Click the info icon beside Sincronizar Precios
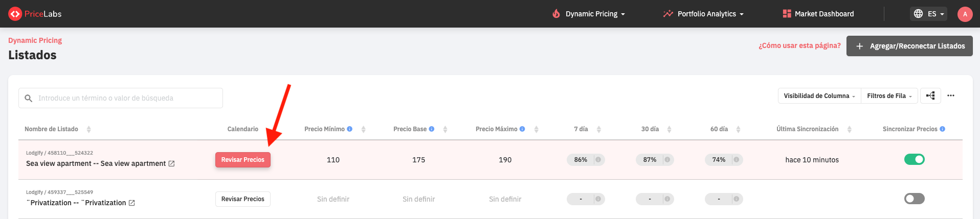980x219 pixels. pos(943,129)
